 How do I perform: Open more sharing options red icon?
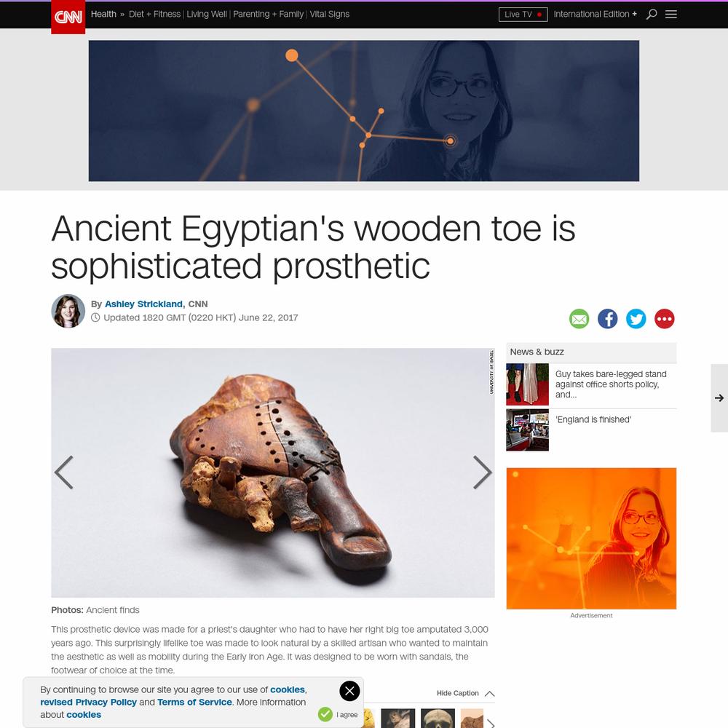(665, 319)
